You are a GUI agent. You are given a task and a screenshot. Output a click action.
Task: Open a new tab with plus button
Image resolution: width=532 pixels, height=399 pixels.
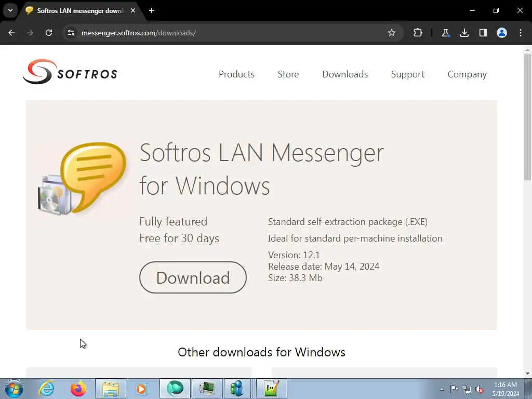click(152, 10)
